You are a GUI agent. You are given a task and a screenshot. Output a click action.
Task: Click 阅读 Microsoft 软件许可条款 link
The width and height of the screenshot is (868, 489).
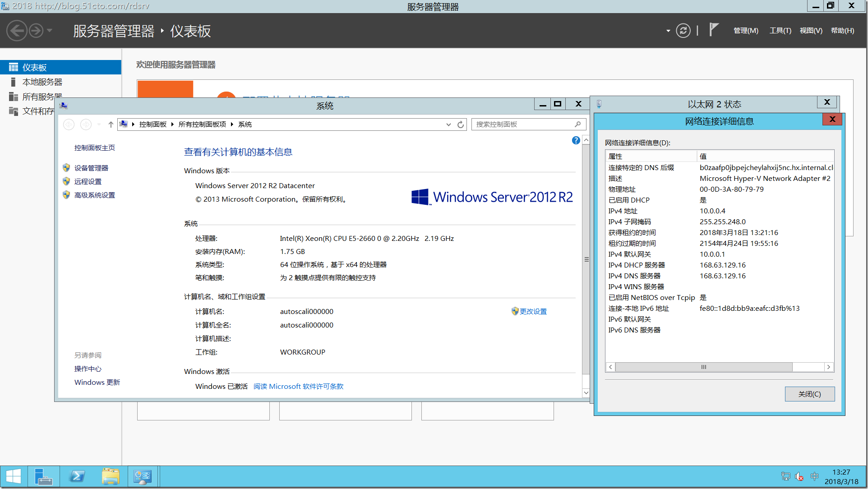(x=298, y=387)
